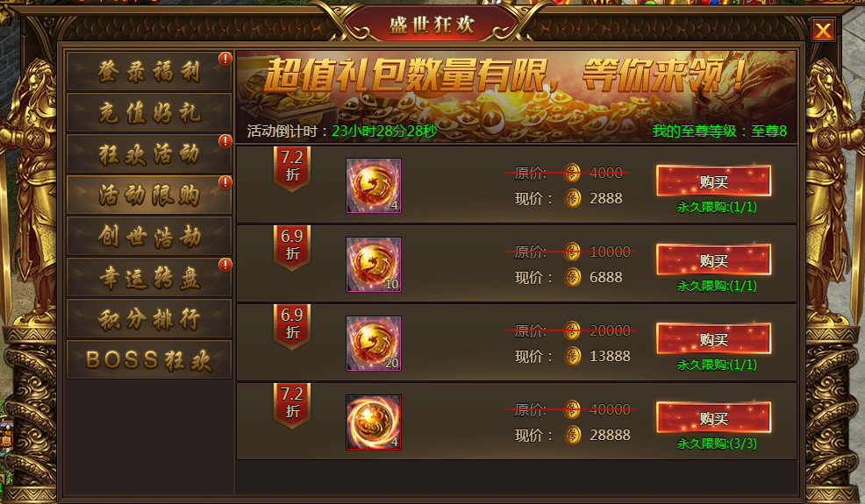
Task: Buy the 2888 priced package
Action: coord(714,181)
